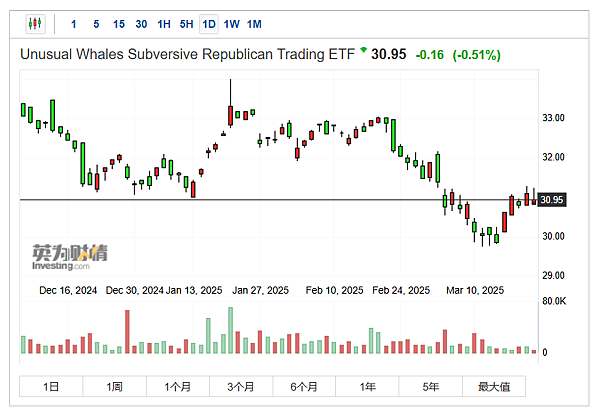Screen dimensions: 600x417
Task: Switch to the 1W interval
Action: coord(232,24)
